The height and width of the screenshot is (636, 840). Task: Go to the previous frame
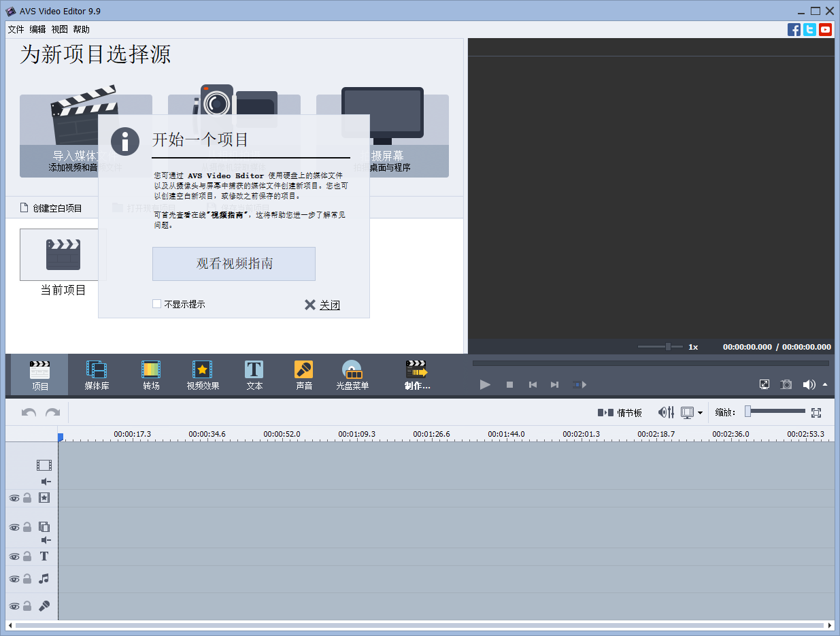click(533, 384)
